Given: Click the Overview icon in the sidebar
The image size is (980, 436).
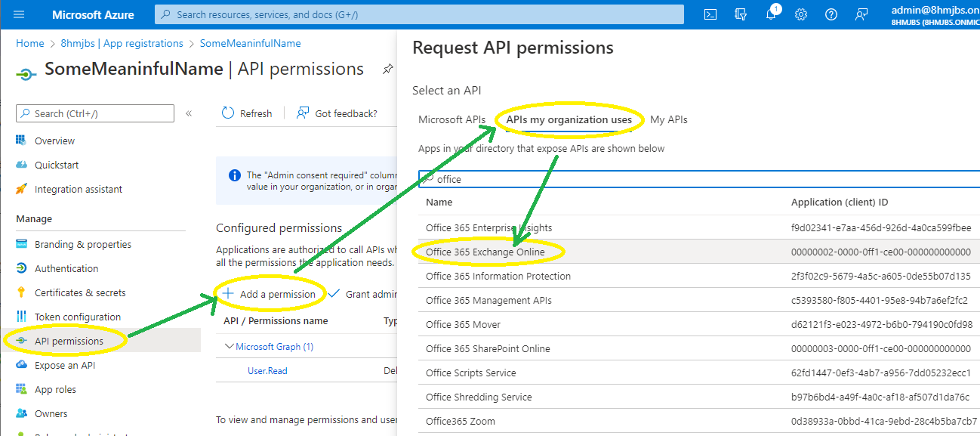Looking at the screenshot, I should (21, 141).
